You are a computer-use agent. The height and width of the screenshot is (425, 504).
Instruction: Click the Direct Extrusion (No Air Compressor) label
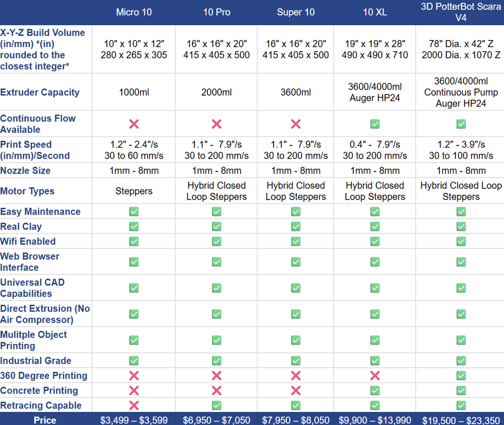tap(45, 314)
